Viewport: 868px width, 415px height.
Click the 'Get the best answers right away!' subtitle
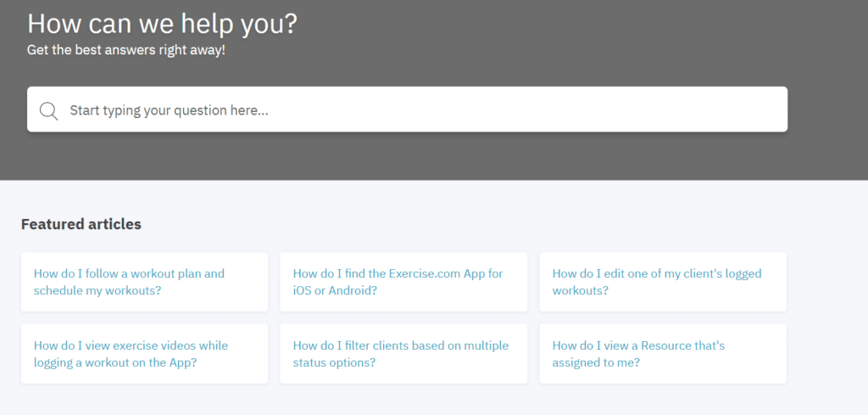point(125,50)
